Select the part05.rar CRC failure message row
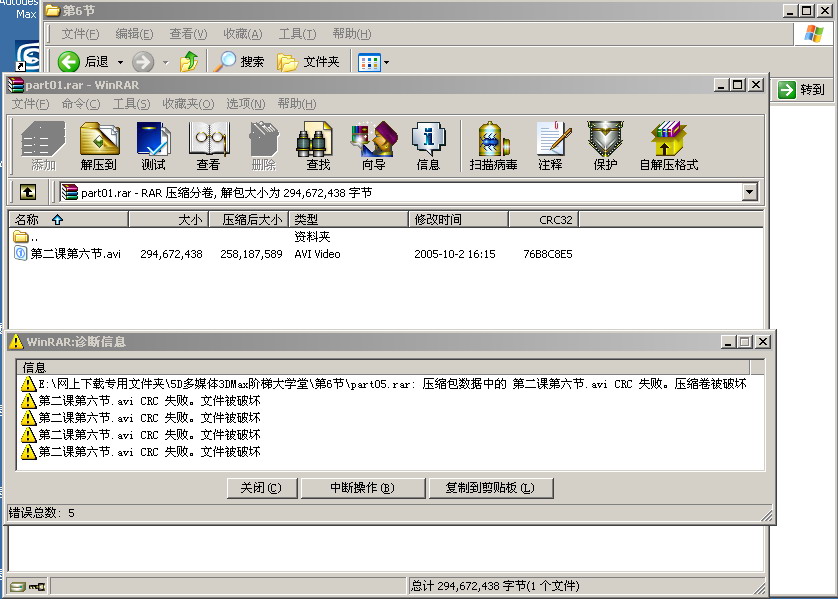 (x=384, y=384)
